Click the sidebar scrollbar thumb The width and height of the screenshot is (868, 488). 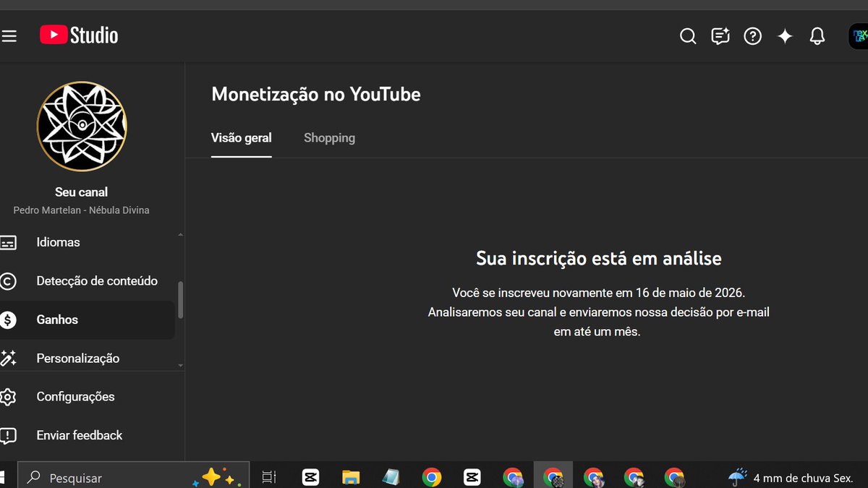click(x=180, y=299)
